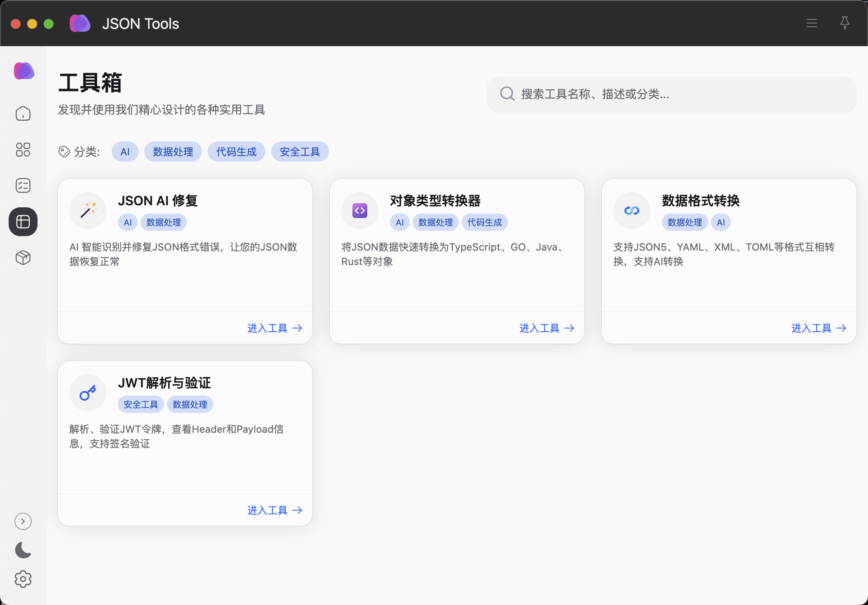Open the checklist sidebar icon

(x=23, y=185)
